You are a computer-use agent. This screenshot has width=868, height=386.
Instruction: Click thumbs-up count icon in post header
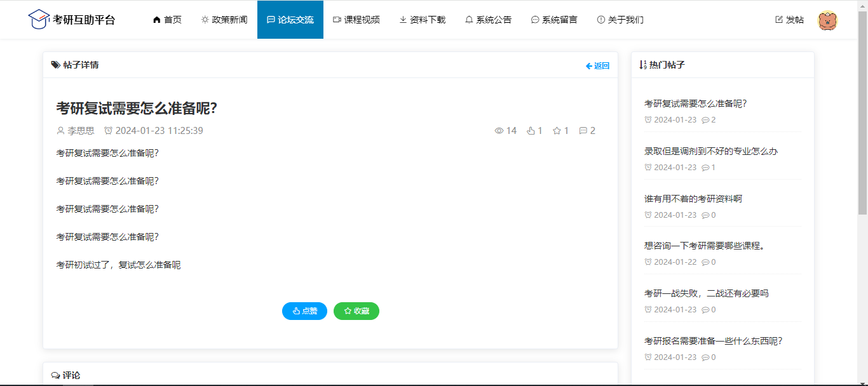[x=531, y=131]
